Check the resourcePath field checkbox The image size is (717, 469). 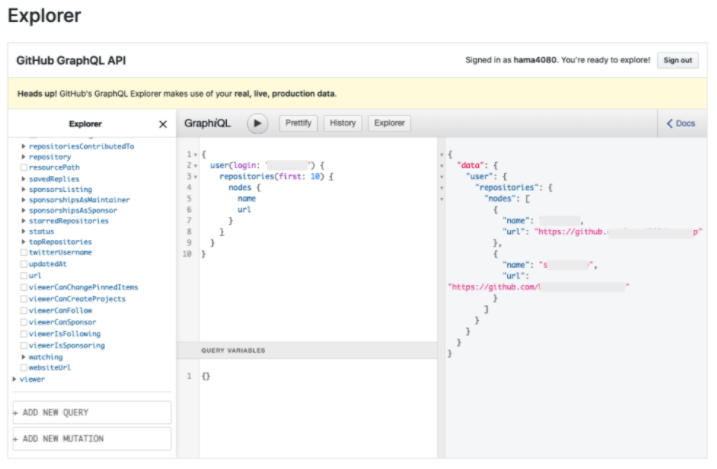pyautogui.click(x=24, y=167)
